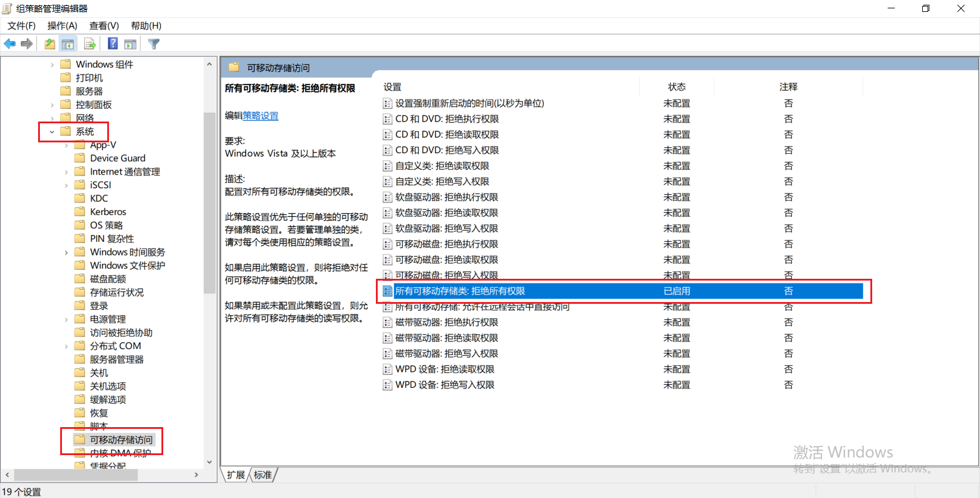Expand the 分布式 COM node
980x498 pixels.
pyautogui.click(x=66, y=346)
